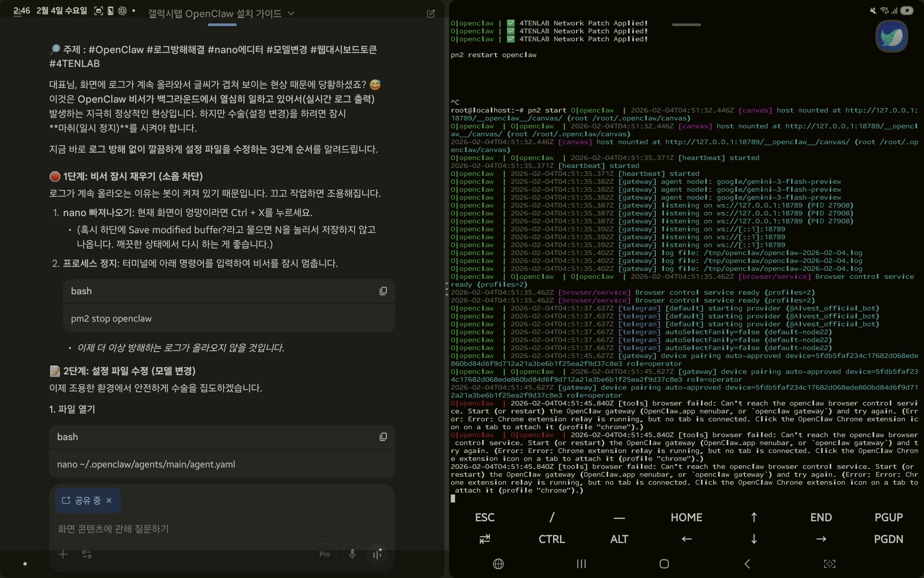Copy the pm2 stop openclaw code block

click(383, 291)
